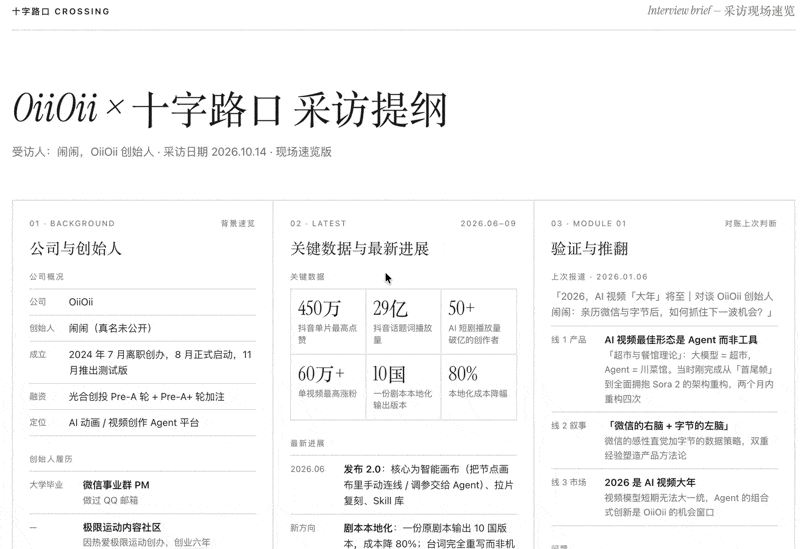
Task: Click the 02 · LATEST section label
Action: pyautogui.click(x=318, y=223)
